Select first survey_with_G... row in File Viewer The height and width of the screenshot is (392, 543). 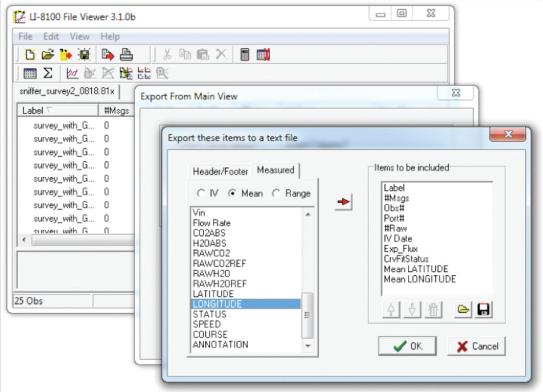(75, 125)
